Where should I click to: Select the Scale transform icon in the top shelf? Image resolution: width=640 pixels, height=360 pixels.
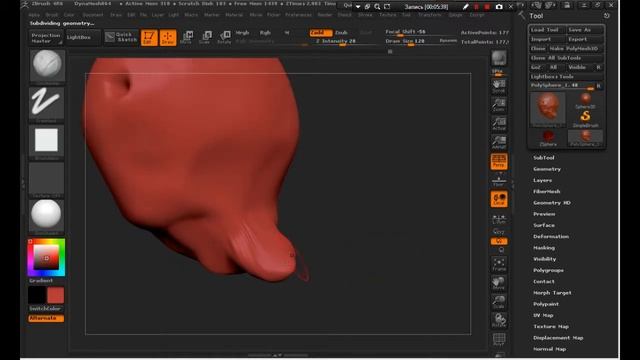(205, 37)
